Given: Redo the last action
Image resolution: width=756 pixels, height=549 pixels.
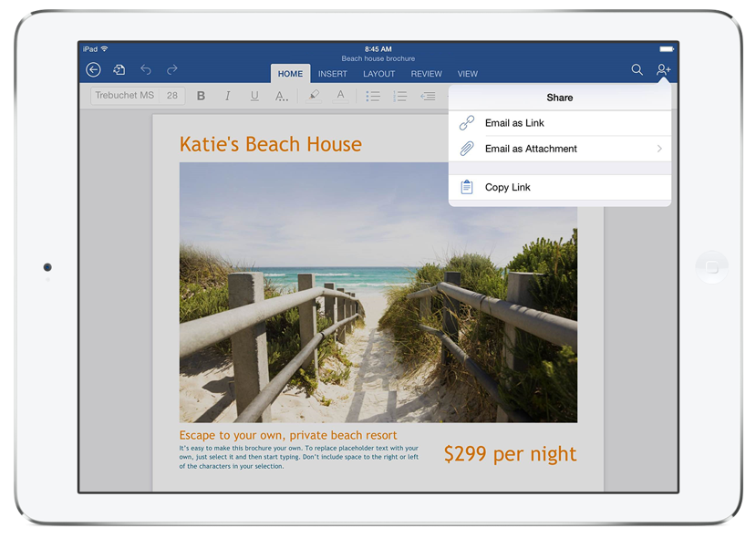Looking at the screenshot, I should (x=172, y=70).
